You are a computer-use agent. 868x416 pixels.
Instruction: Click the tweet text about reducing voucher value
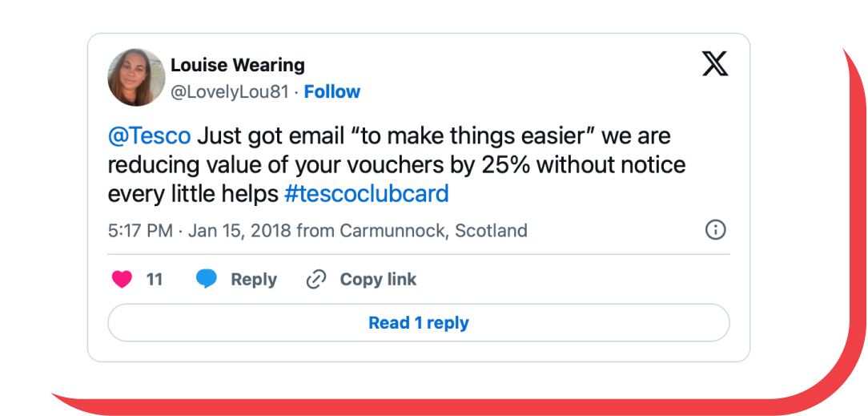(x=396, y=165)
